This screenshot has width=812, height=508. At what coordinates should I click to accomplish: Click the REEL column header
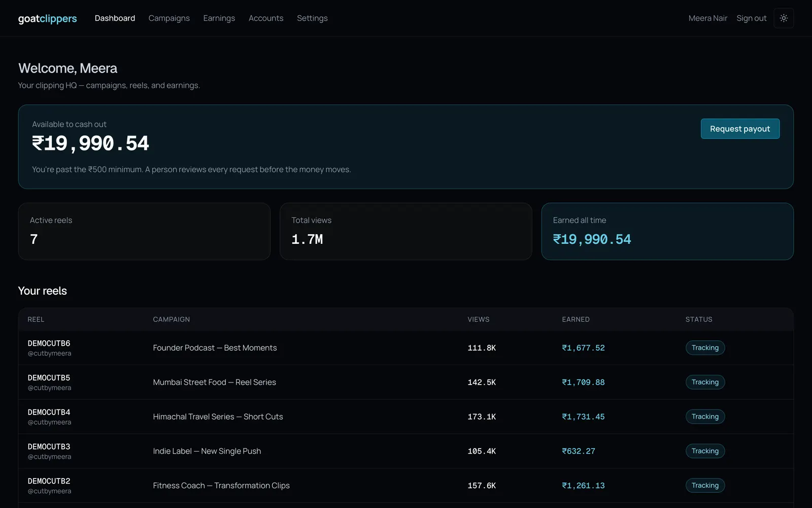(x=36, y=320)
